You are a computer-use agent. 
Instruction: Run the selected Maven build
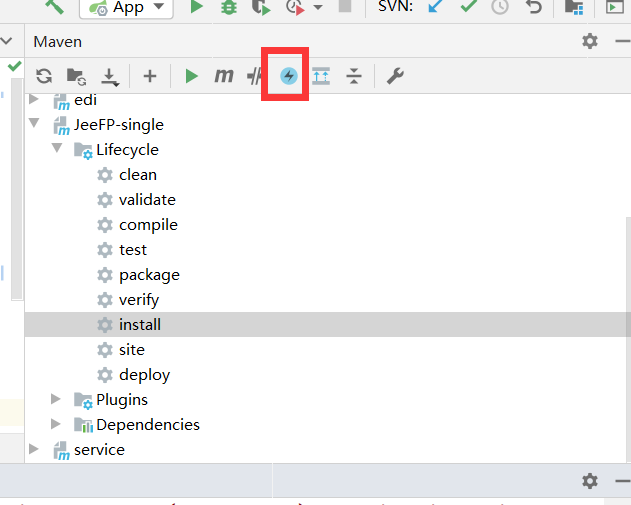point(192,76)
